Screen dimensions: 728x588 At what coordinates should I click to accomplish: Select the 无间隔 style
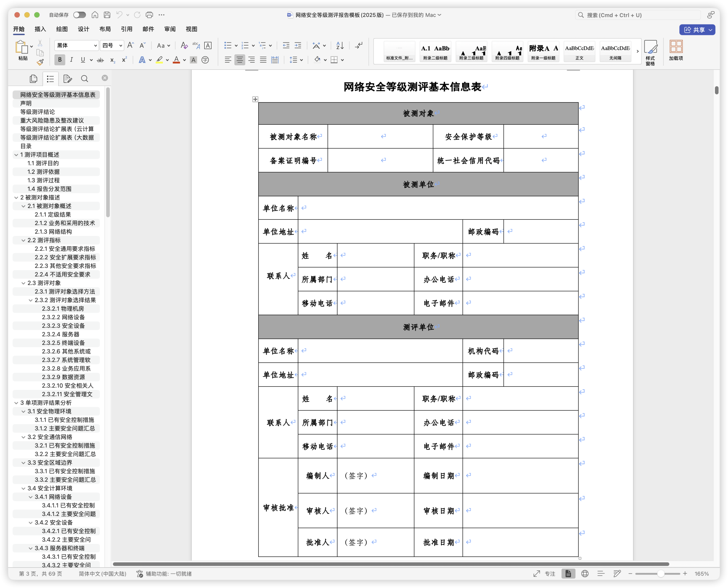pos(615,52)
